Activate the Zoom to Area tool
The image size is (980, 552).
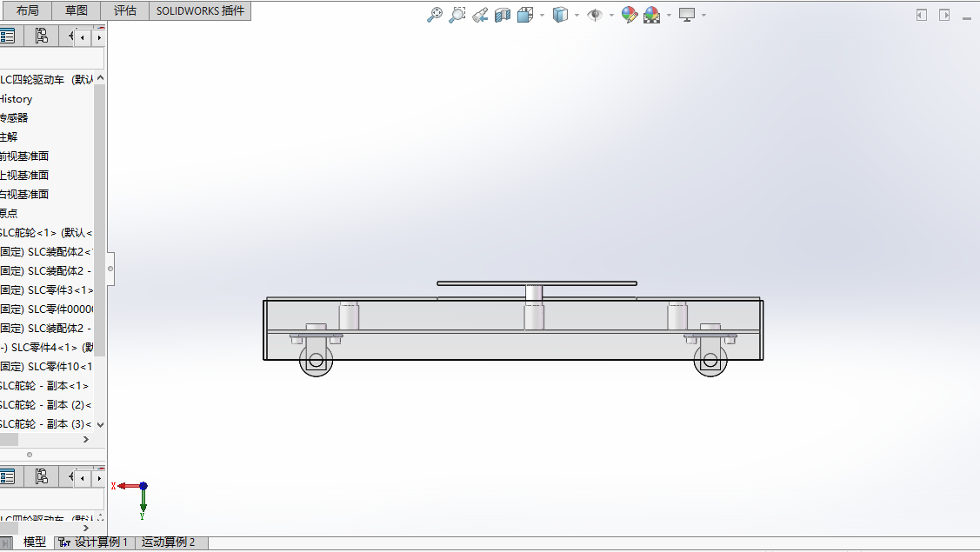(457, 15)
